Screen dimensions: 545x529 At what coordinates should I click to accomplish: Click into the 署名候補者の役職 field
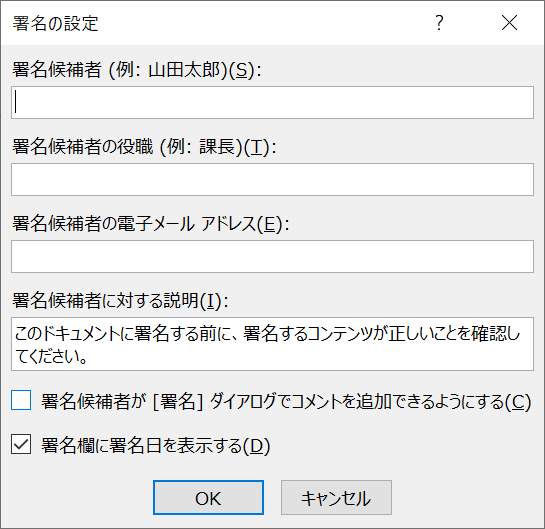tap(272, 179)
